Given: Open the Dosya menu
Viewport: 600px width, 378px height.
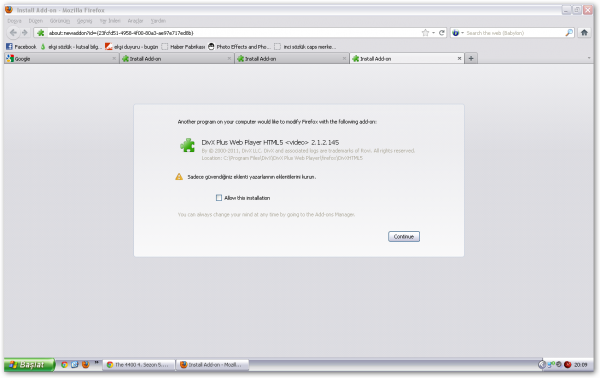Looking at the screenshot, I should (14, 21).
